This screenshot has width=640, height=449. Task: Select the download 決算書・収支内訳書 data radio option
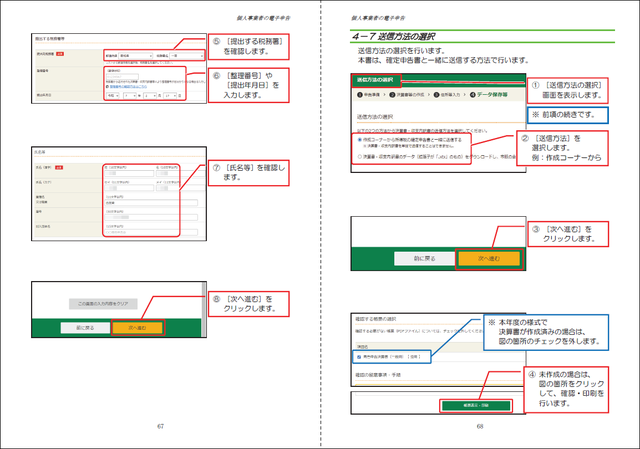point(360,156)
